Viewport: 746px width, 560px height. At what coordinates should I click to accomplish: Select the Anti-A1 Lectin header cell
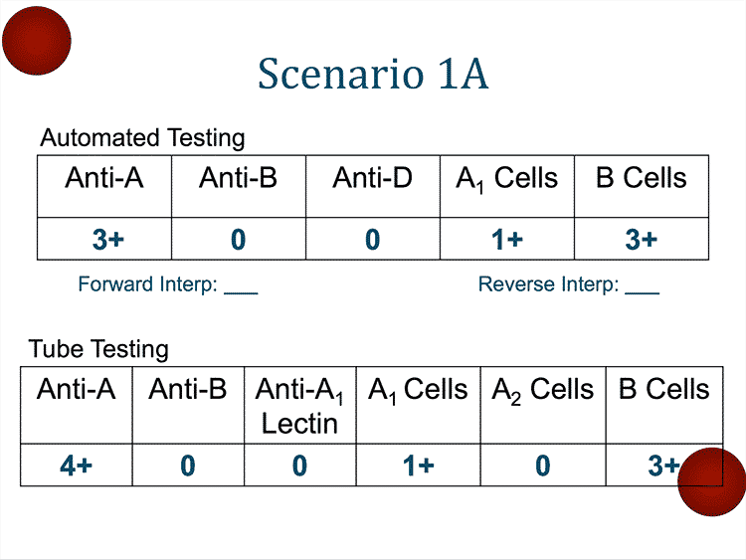pyautogui.click(x=299, y=406)
